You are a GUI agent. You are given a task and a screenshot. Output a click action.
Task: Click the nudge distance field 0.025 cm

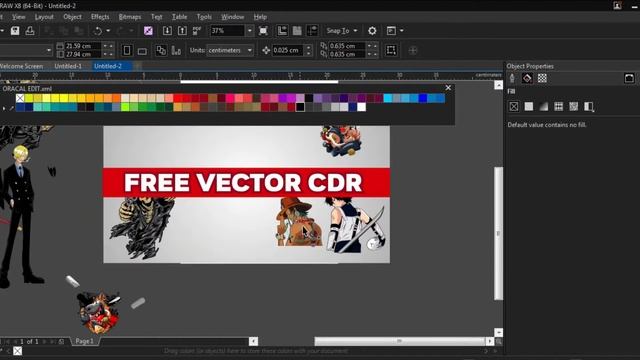tap(289, 50)
